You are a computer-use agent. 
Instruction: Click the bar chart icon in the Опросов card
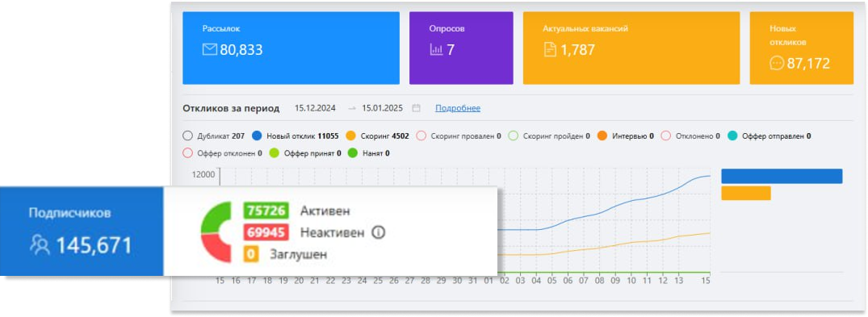[x=436, y=50]
